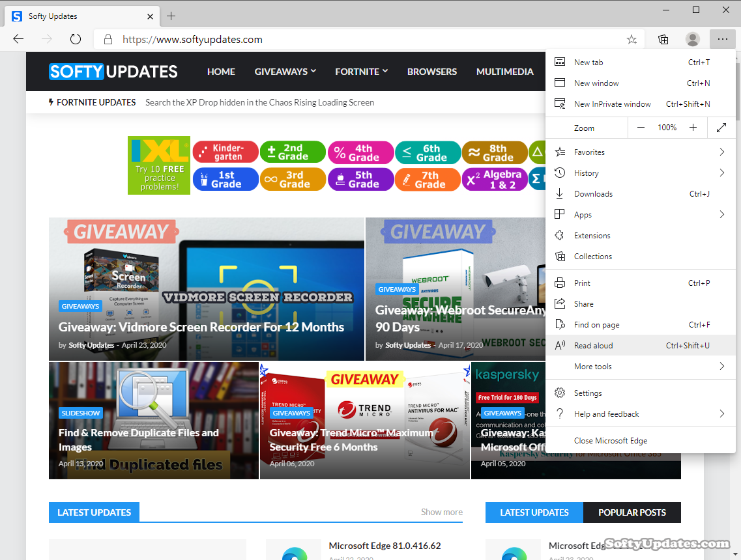
Task: Open Find & Remove Duplicate Files article
Action: tap(138, 440)
